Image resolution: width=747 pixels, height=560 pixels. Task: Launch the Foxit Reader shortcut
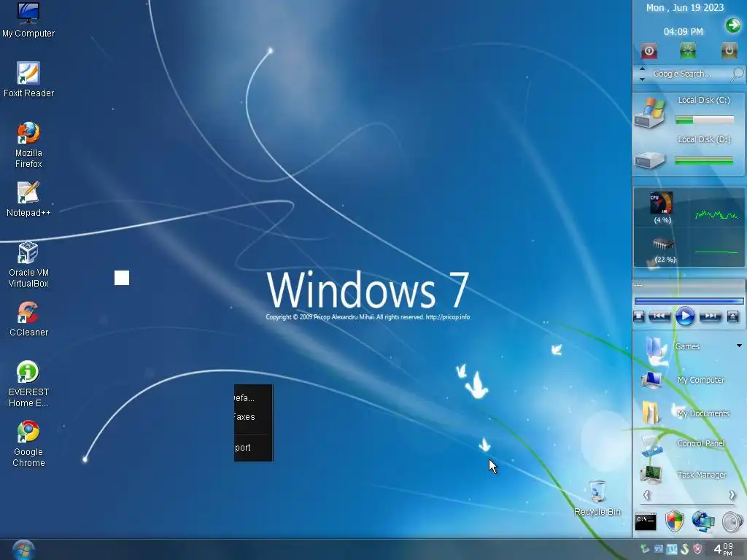[28, 79]
